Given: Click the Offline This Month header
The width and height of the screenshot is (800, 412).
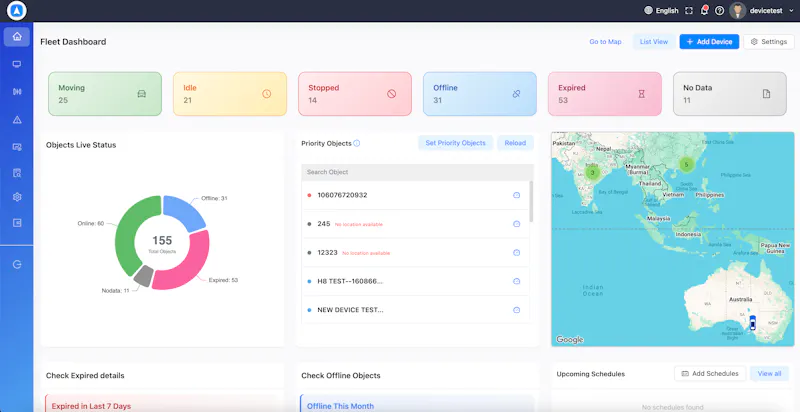Looking at the screenshot, I should point(340,406).
